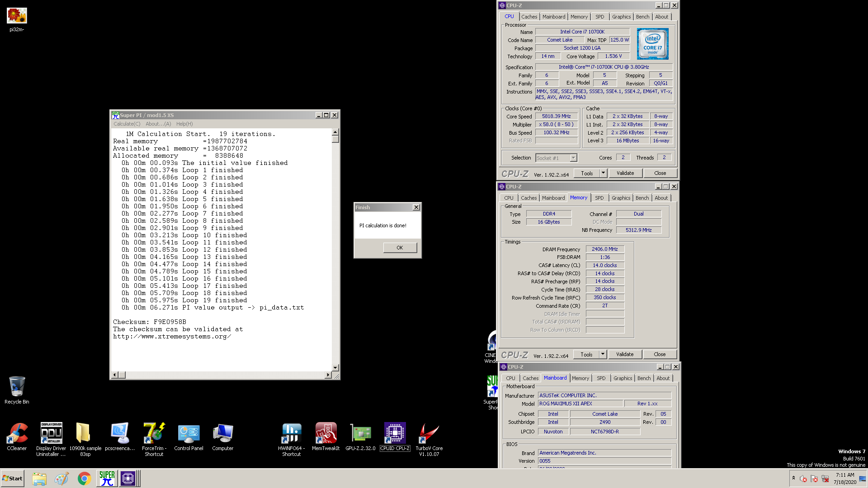Click Super PI scroll down arrow

click(335, 368)
